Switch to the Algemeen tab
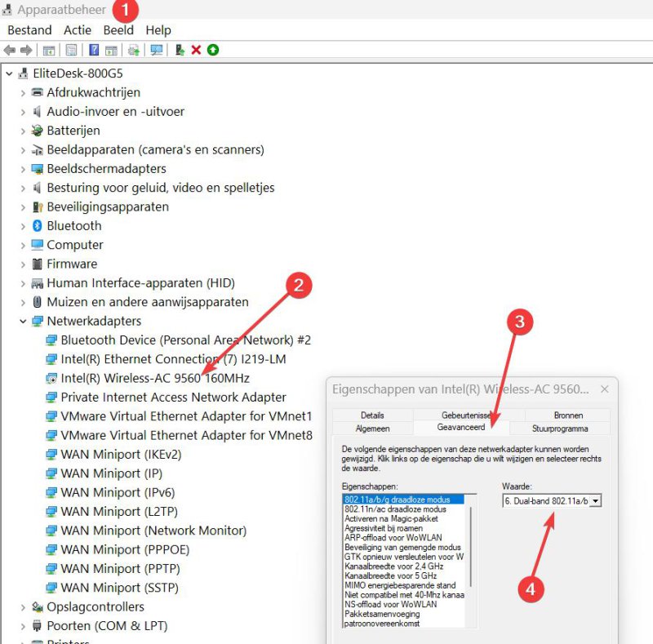This screenshot has height=644, width=653. (x=372, y=429)
